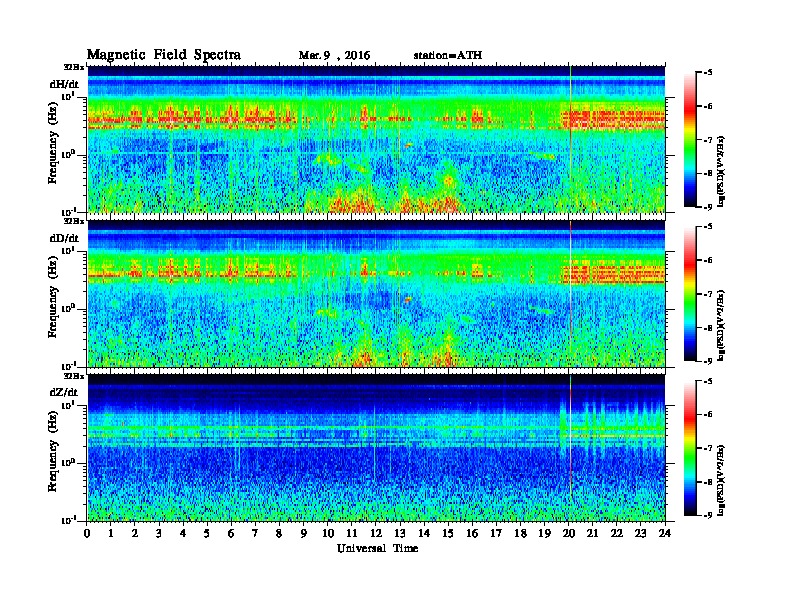Image resolution: width=792 pixels, height=612 pixels.
Task: Click hour label '4' on time axis
Action: point(183,534)
